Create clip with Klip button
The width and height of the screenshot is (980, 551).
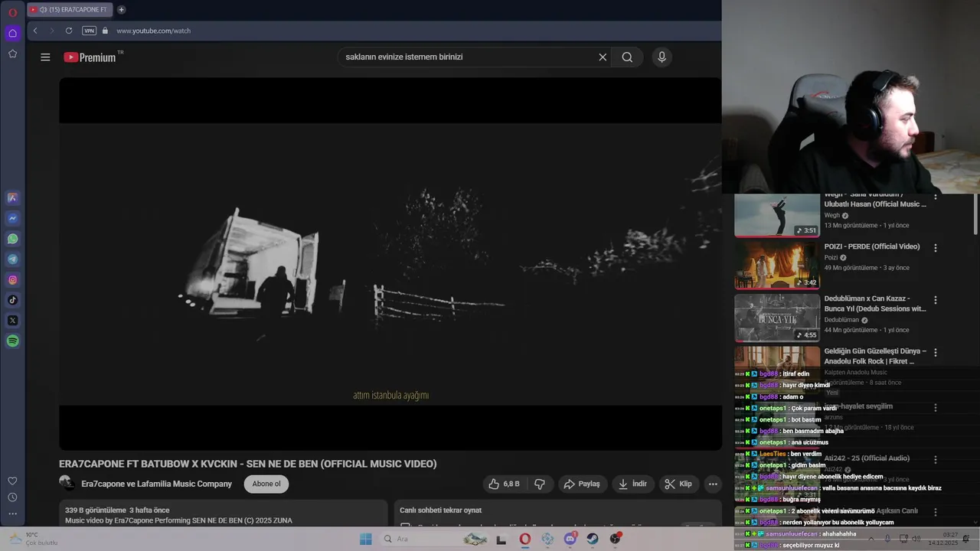pos(678,484)
